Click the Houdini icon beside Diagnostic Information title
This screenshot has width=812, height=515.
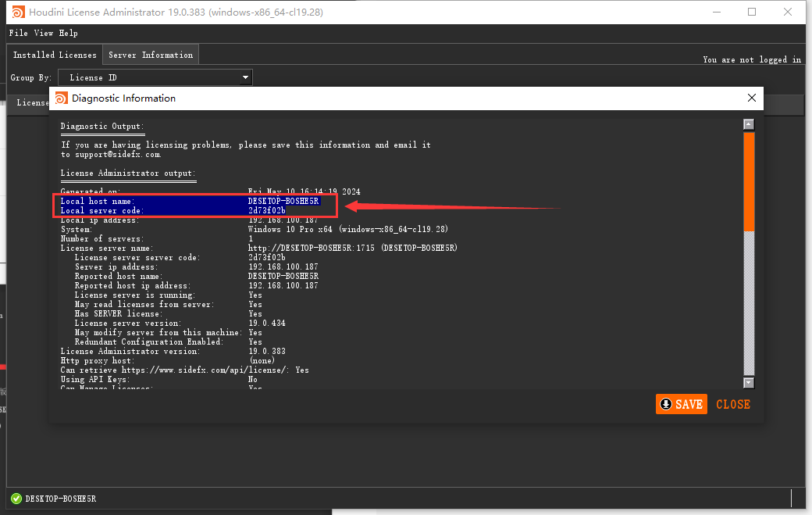click(61, 98)
